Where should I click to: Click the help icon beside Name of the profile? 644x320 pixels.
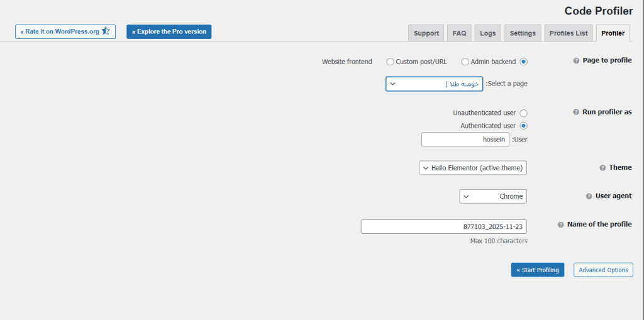(560, 224)
